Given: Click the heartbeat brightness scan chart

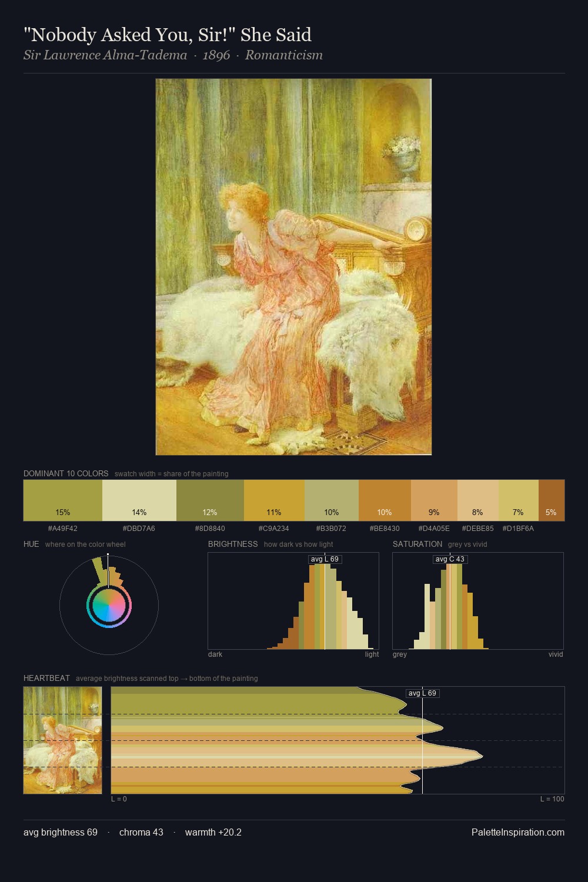Looking at the screenshot, I should (338, 740).
